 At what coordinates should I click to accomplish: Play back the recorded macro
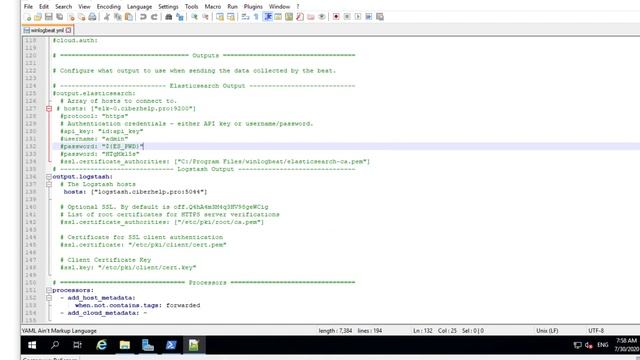coord(358,17)
